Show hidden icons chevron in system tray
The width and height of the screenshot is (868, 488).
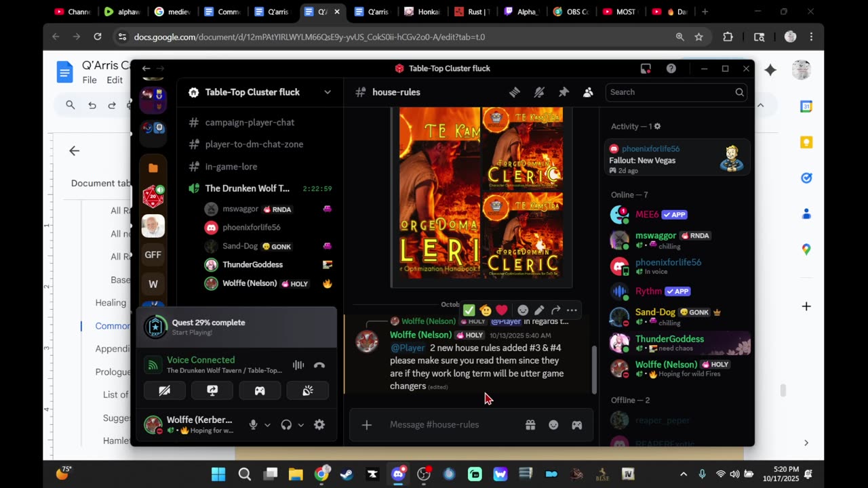(x=683, y=474)
